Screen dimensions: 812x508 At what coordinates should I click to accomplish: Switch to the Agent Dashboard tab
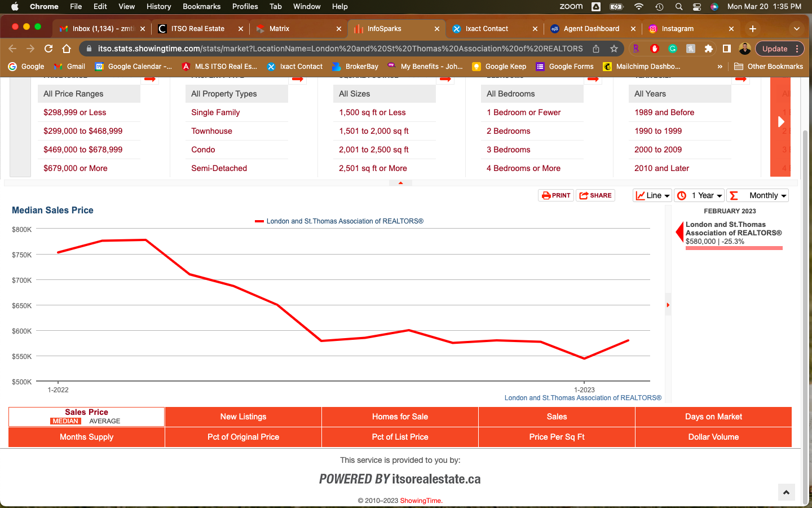point(593,29)
